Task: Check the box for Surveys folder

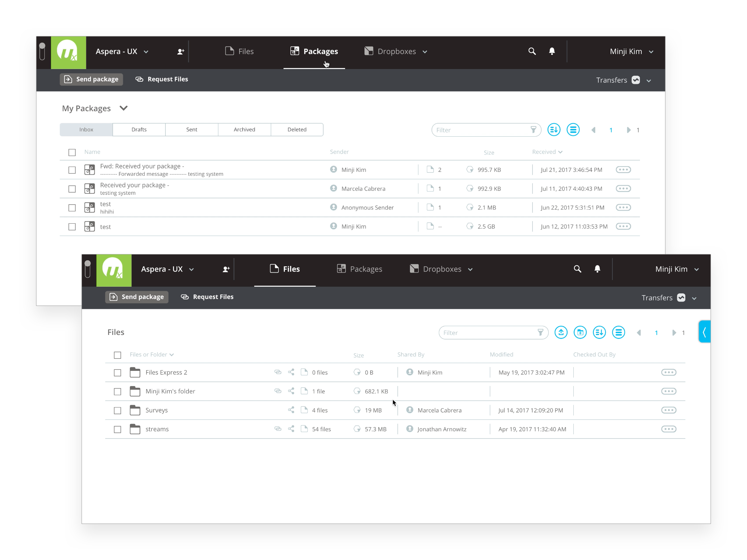Action: coord(118,410)
